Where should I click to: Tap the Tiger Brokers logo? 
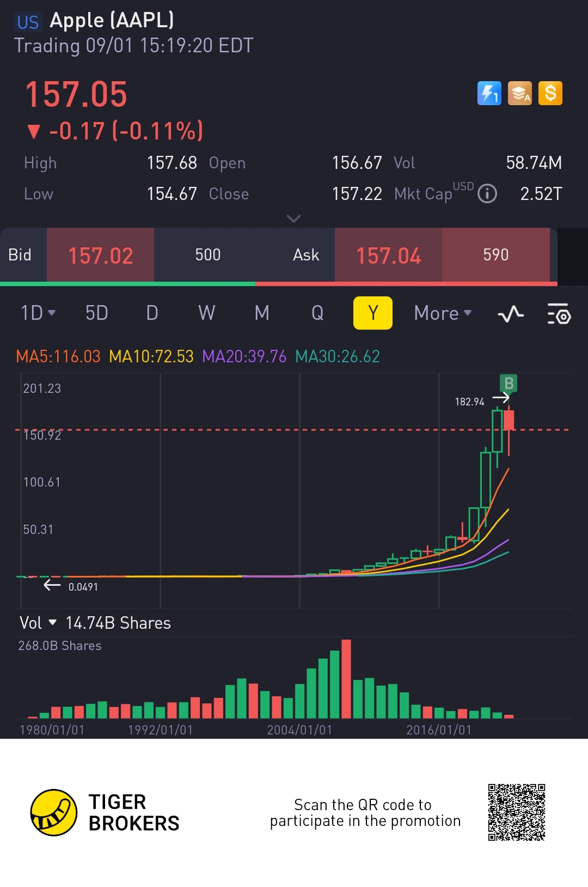point(105,812)
